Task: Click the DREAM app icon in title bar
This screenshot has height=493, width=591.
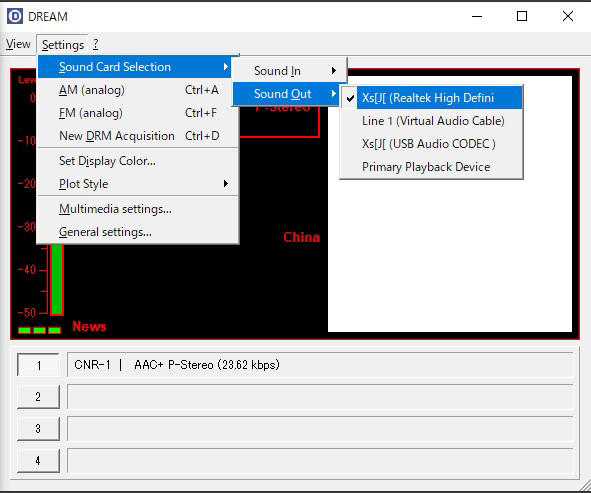Action: click(x=15, y=16)
